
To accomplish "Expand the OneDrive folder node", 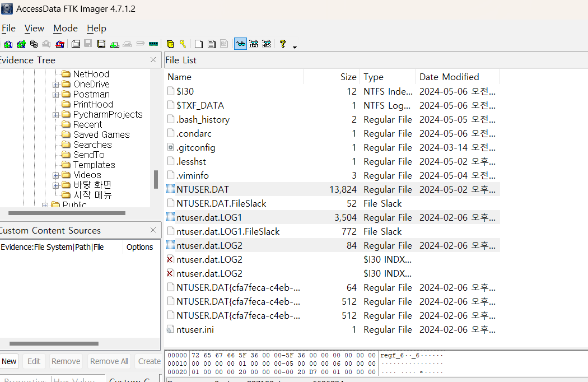I will tap(55, 85).
